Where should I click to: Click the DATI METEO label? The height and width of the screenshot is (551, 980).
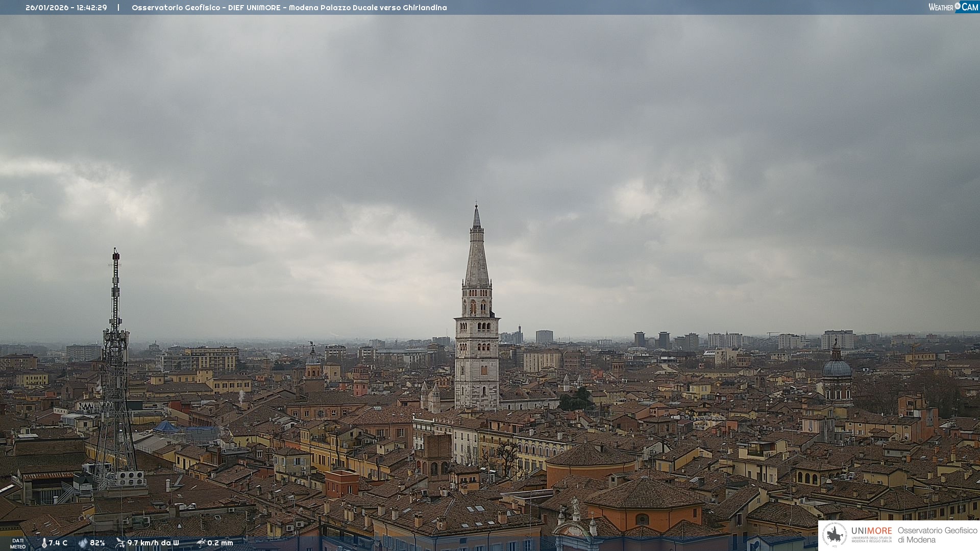18,543
